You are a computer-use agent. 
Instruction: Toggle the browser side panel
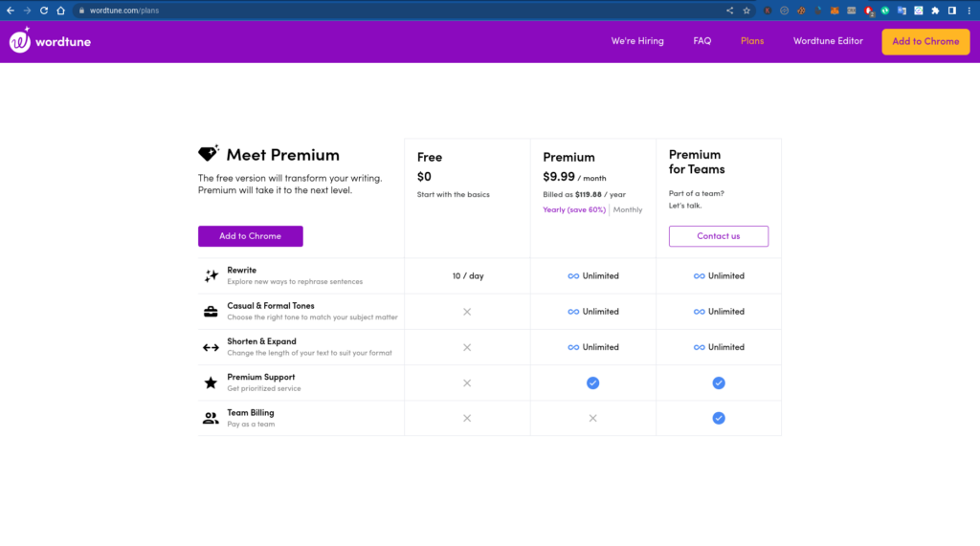(952, 11)
